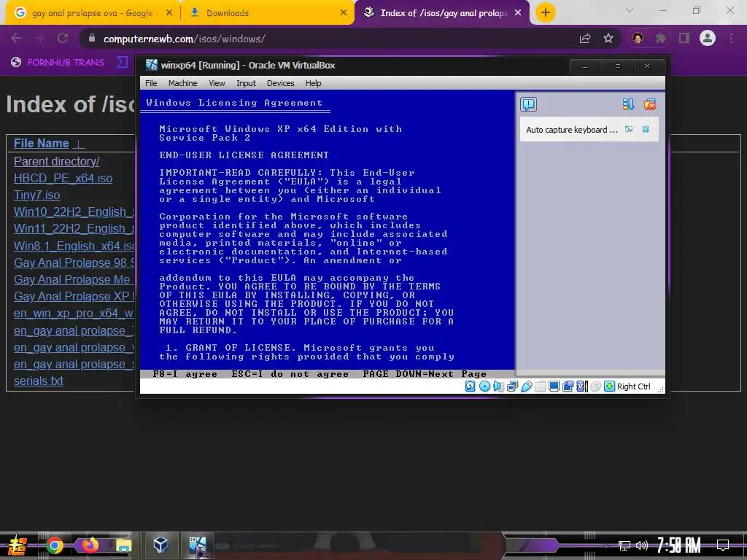Open the Parent directory/ link

click(57, 161)
